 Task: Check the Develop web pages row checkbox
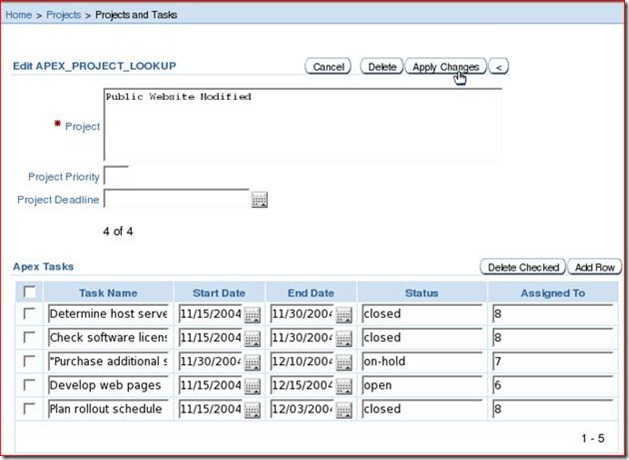[29, 385]
